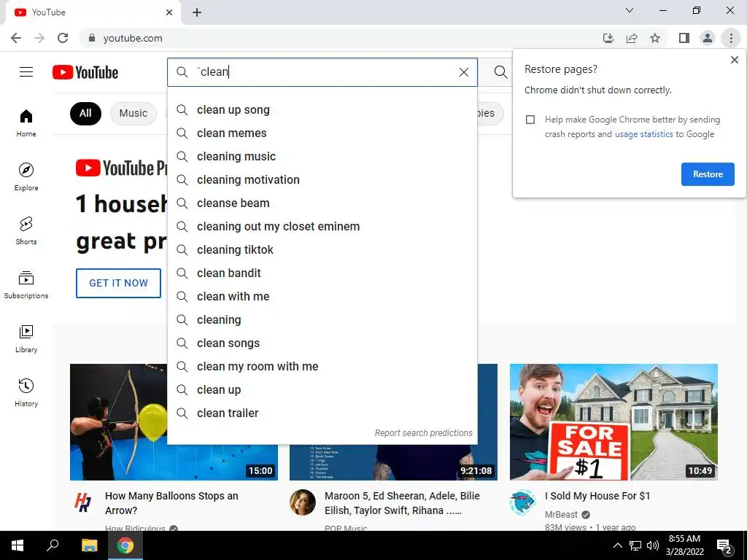Choose suggestion 'clean my room with me'
The image size is (747, 560).
(322, 367)
